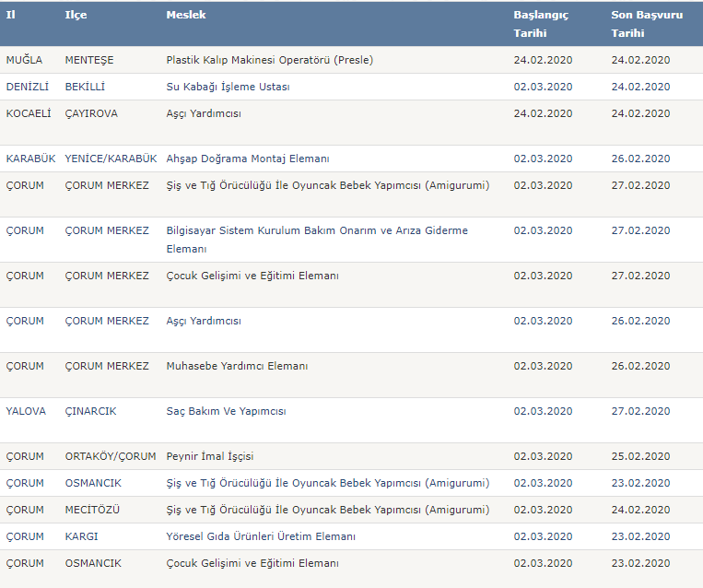Click the Ilçe column header
The height and width of the screenshot is (588, 703).
click(x=76, y=15)
